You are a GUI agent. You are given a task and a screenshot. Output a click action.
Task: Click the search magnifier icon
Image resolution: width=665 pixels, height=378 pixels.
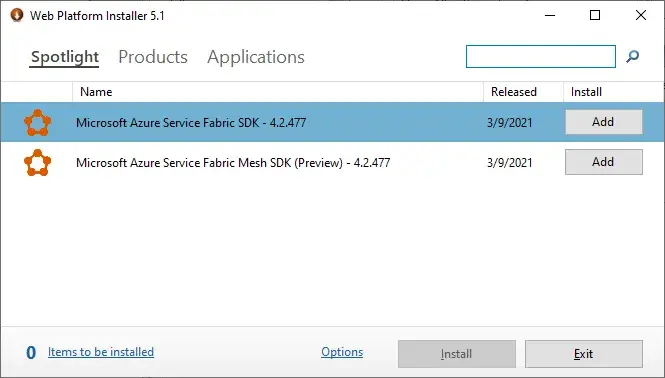(632, 56)
